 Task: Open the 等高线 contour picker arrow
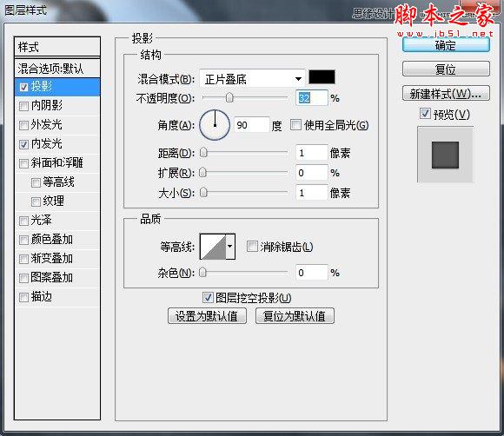[230, 247]
